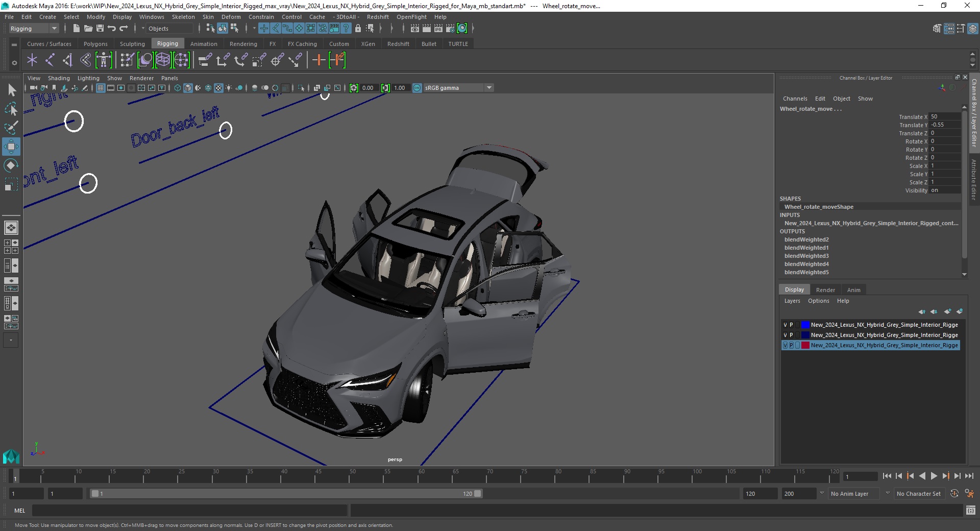Screen dimensions: 980x531
Task: Open the No Anim Layer dropdown
Action: click(x=853, y=494)
